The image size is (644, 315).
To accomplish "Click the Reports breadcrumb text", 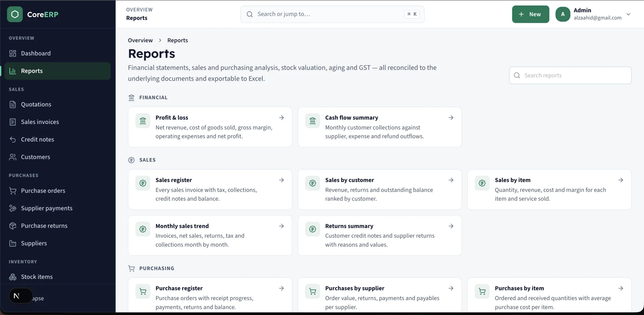I will [177, 40].
